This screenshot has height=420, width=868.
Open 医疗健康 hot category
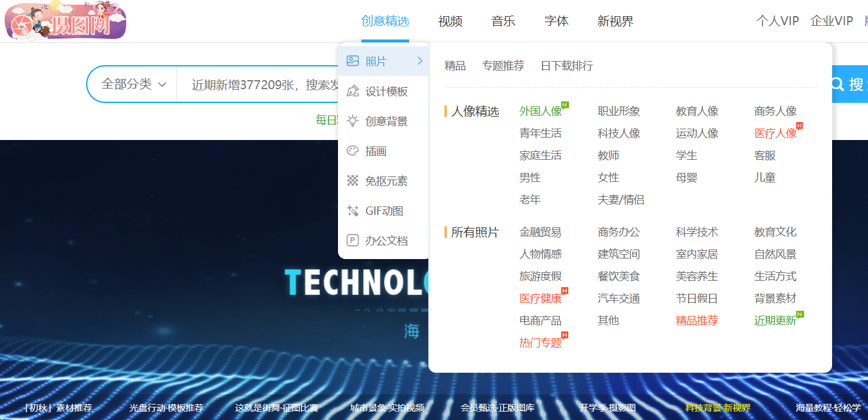[541, 299]
